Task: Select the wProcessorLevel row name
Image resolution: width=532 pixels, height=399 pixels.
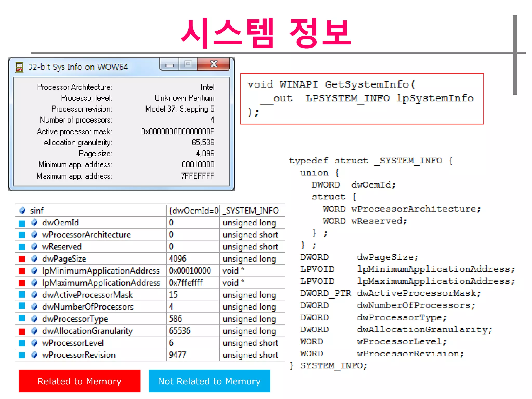Action: coord(73,343)
